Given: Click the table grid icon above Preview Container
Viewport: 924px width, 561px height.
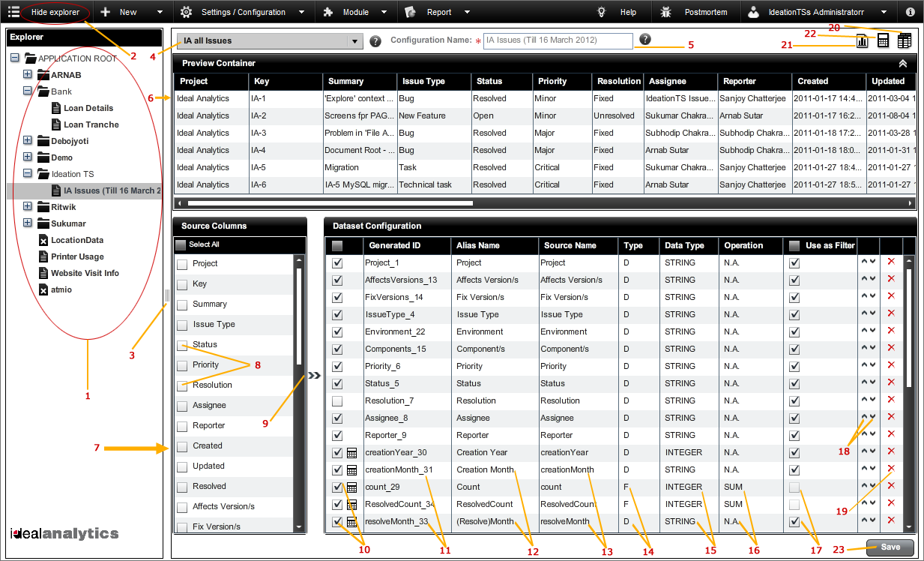Looking at the screenshot, I should point(905,41).
